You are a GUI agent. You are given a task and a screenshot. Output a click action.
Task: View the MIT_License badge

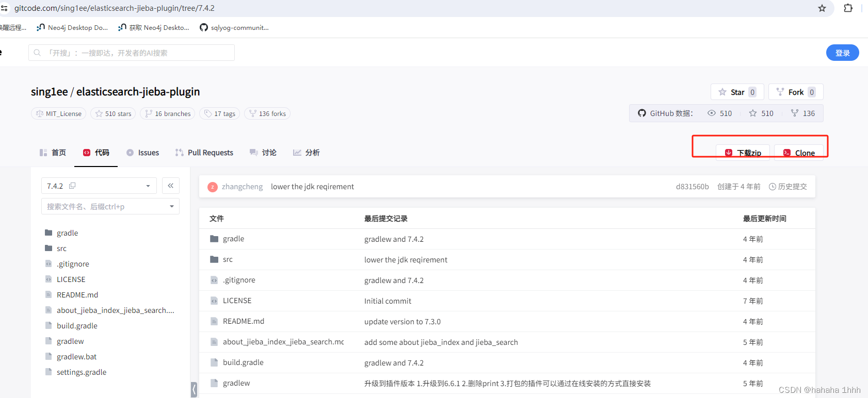point(59,113)
